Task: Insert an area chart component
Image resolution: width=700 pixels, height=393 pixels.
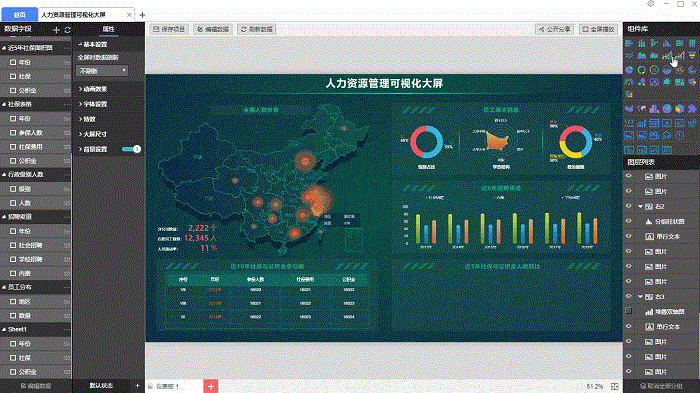Action: pyautogui.click(x=642, y=56)
